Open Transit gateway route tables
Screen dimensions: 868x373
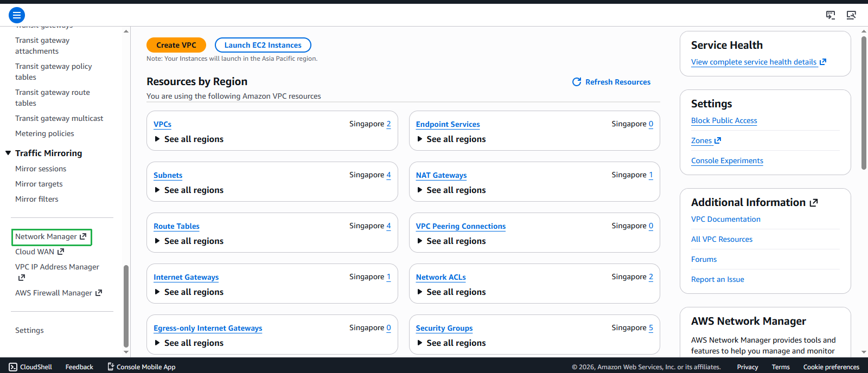(53, 98)
